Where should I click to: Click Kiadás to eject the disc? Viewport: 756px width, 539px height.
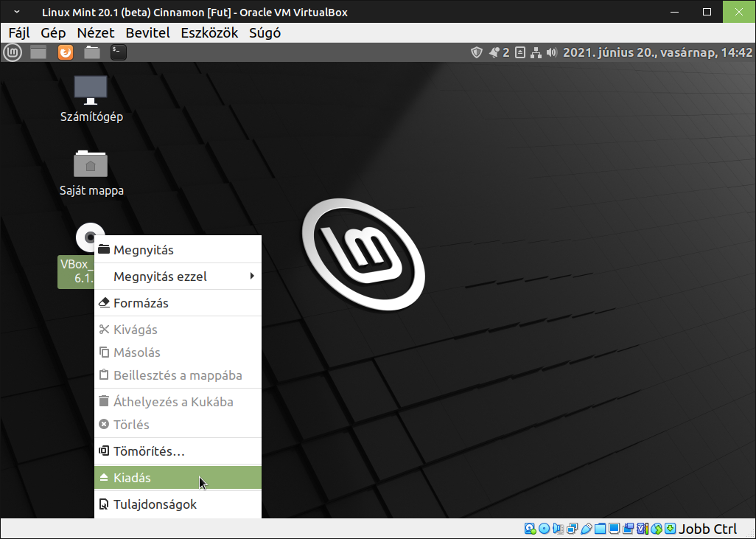[x=178, y=478]
